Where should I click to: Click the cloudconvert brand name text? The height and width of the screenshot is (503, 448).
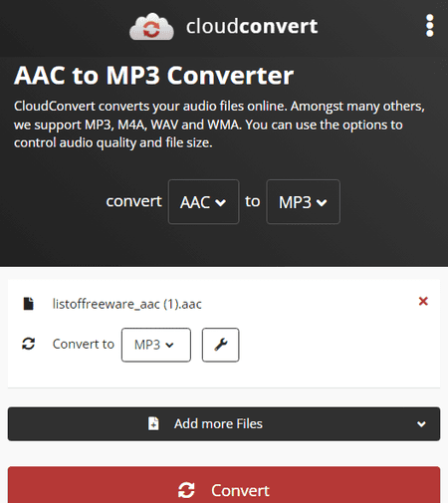252,26
